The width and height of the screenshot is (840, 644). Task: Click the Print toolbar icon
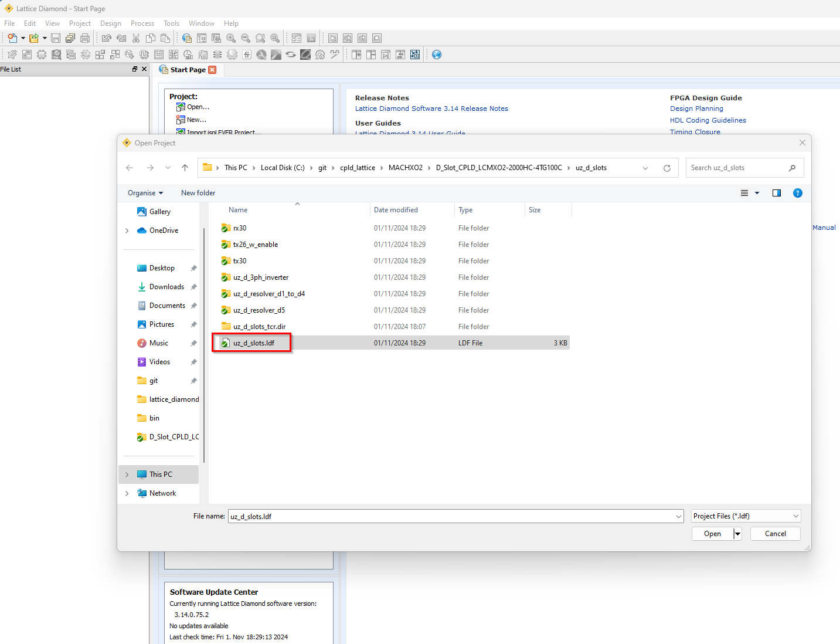click(x=85, y=38)
